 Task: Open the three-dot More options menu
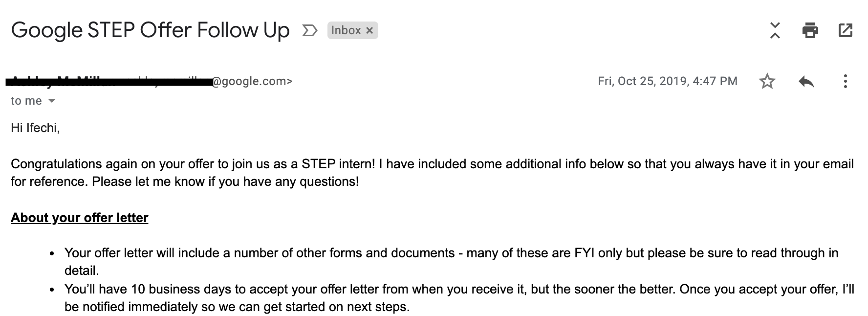pyautogui.click(x=845, y=81)
